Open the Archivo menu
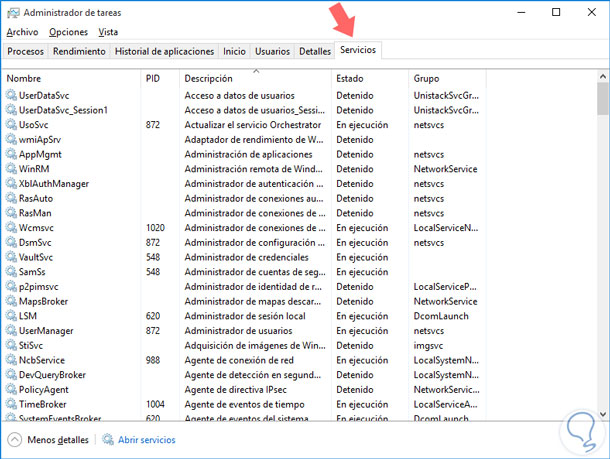610x459 pixels. click(22, 32)
